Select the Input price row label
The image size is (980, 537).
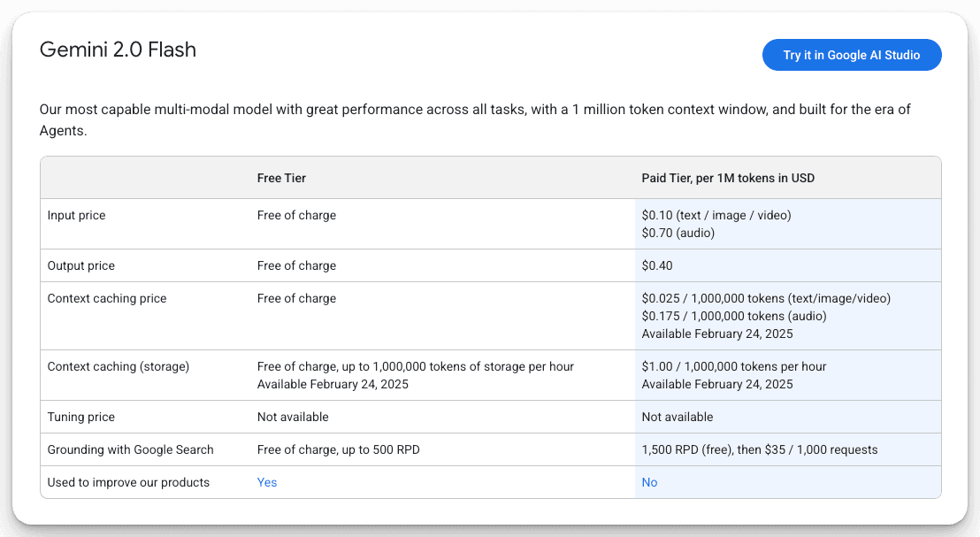pyautogui.click(x=75, y=215)
